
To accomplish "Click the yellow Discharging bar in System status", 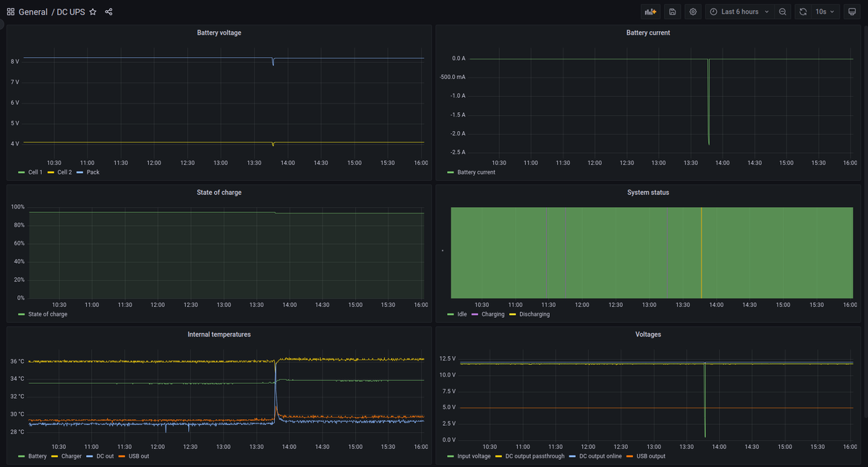I will (x=701, y=253).
